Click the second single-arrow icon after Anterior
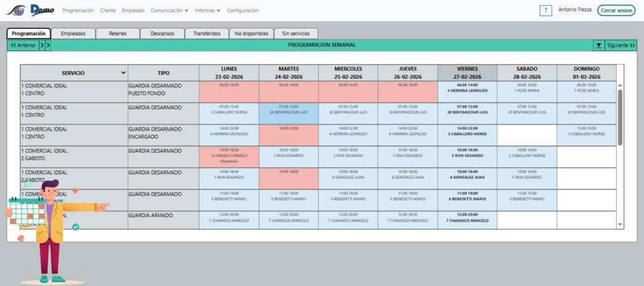Viewport: 644px width, 286px height. pos(48,45)
